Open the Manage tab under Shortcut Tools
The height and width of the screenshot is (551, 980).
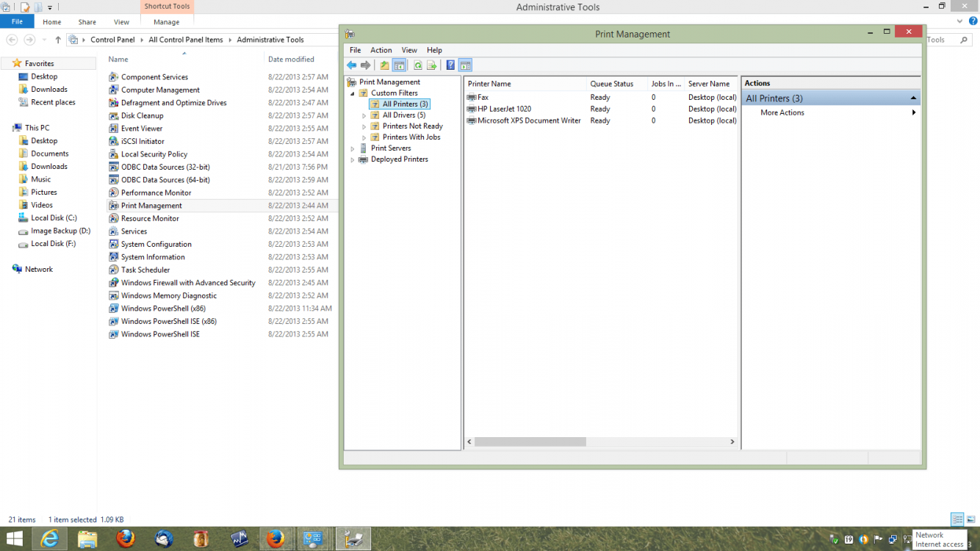pyautogui.click(x=167, y=22)
